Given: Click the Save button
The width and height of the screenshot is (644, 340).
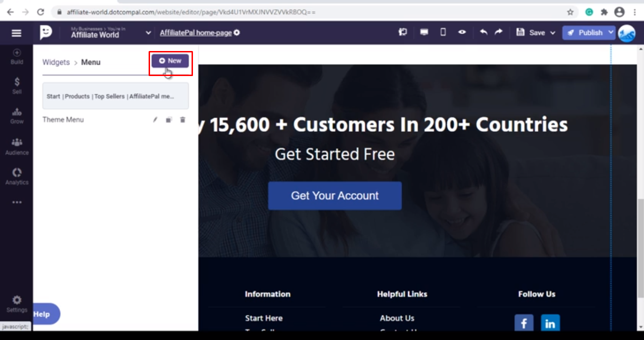Looking at the screenshot, I should pyautogui.click(x=531, y=33).
